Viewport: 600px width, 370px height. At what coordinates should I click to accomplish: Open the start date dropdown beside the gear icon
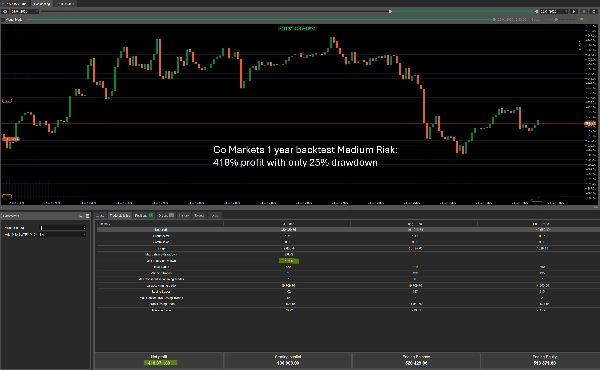tap(24, 11)
